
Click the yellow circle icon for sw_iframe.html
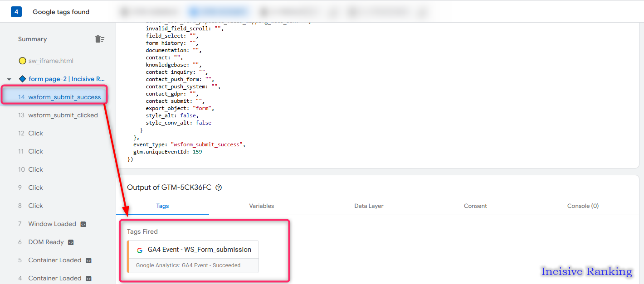[x=22, y=61]
